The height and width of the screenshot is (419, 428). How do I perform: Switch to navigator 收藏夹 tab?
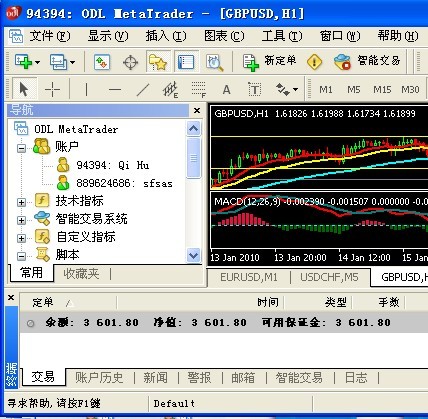[81, 274]
